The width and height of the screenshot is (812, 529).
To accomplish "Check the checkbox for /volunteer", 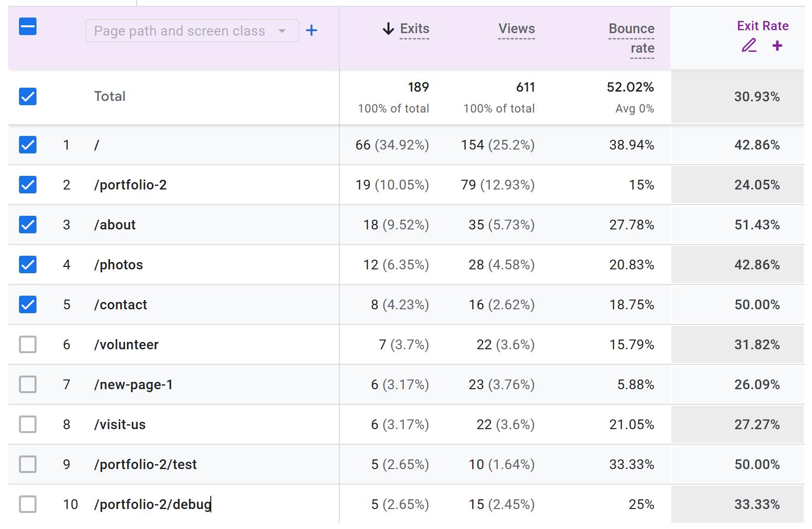I will point(28,344).
